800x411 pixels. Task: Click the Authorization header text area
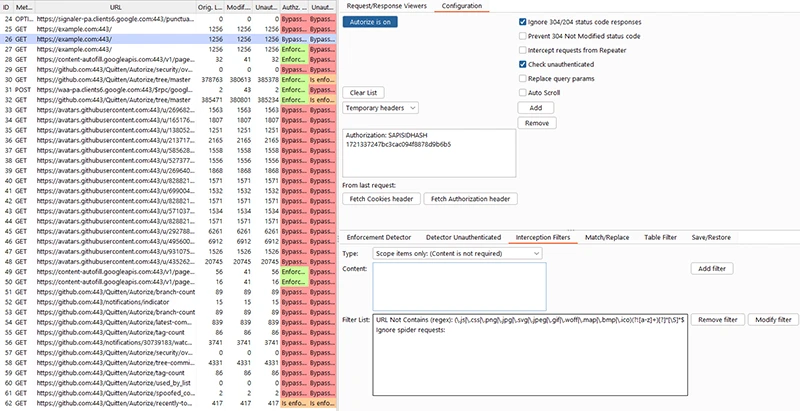[429, 153]
